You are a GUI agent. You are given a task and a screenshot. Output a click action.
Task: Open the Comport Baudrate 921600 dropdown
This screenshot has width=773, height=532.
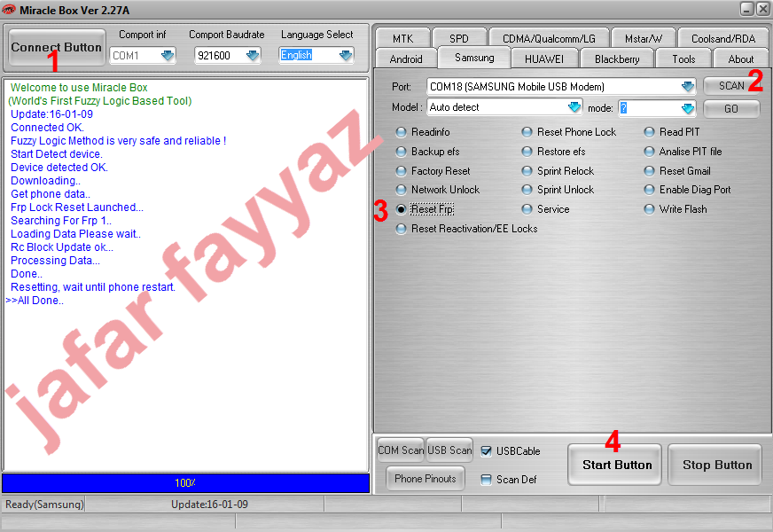tap(253, 55)
